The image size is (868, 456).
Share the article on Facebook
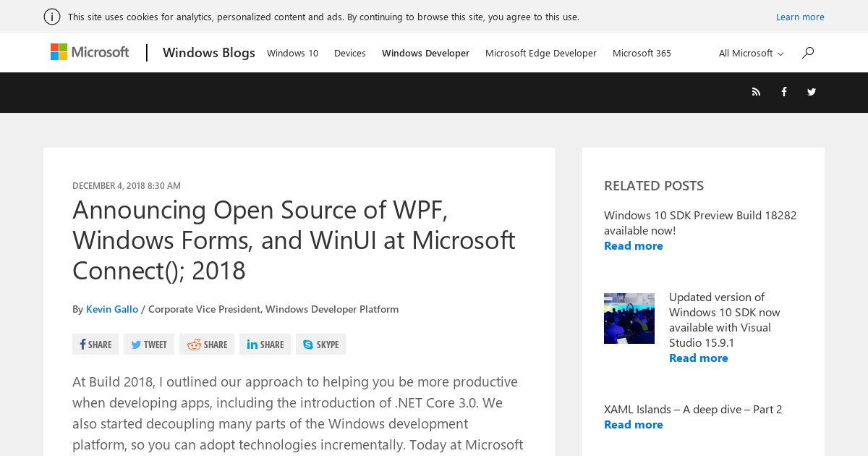click(95, 345)
